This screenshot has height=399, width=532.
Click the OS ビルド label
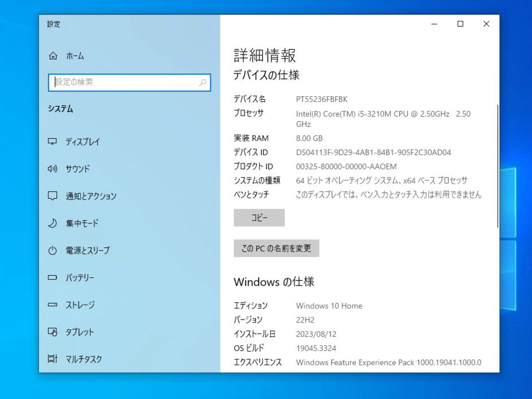[249, 348]
